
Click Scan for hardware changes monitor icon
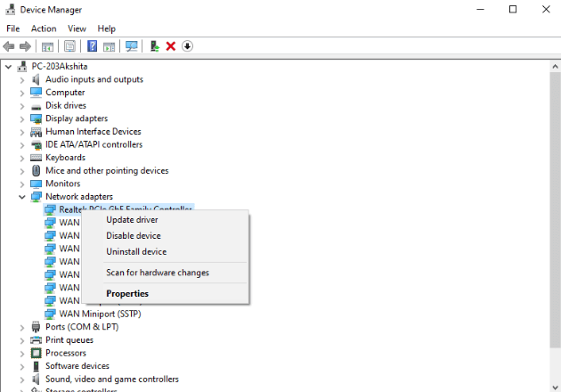131,46
